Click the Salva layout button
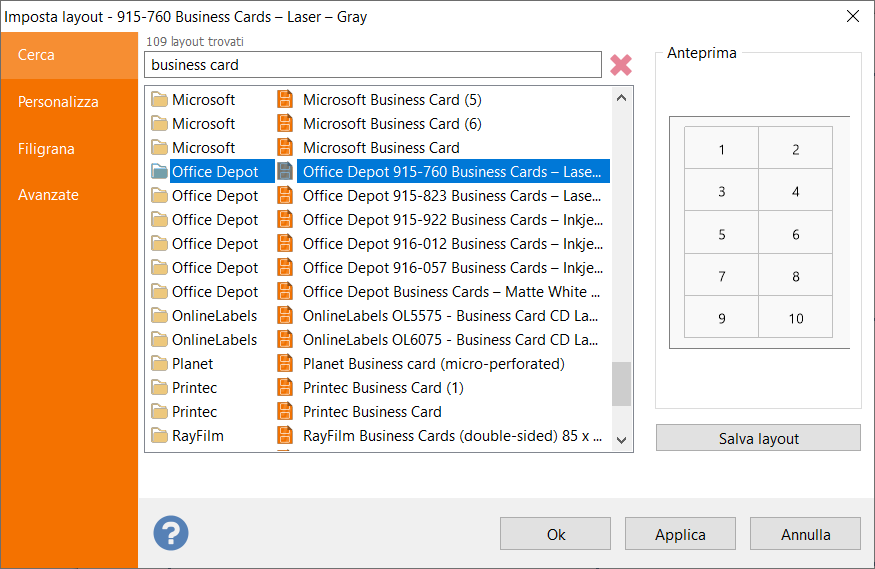This screenshot has height=569, width=875. (x=758, y=438)
